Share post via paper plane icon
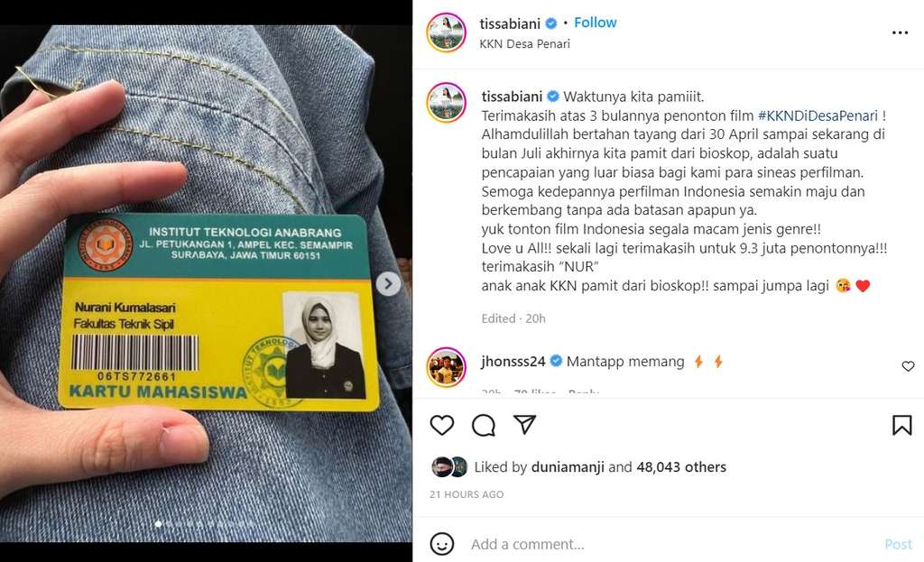The height and width of the screenshot is (562, 924). click(x=524, y=425)
